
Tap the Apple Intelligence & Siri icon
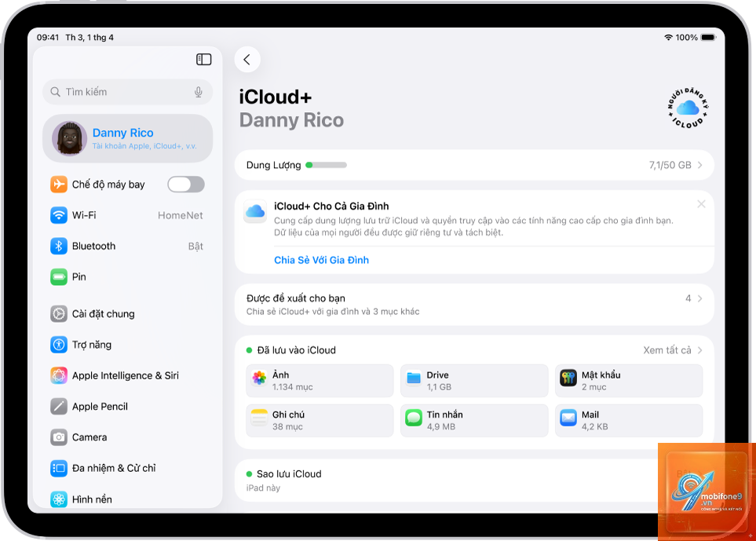[x=59, y=375]
